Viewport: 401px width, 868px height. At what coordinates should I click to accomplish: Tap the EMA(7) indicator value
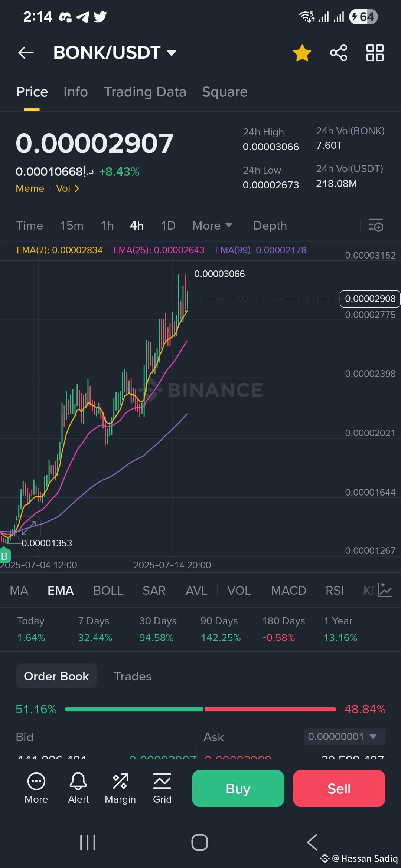(x=59, y=250)
